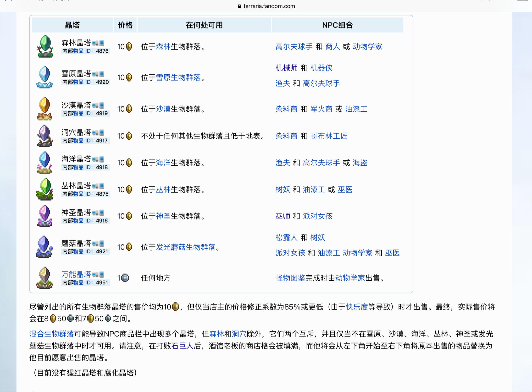Open the 发光蘑菇生物群落 link
Viewport: 532px width, 392px height.
click(186, 247)
